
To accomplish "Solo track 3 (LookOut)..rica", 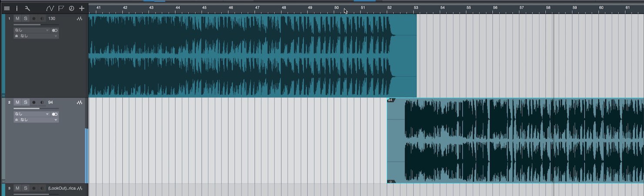I will tap(25, 188).
